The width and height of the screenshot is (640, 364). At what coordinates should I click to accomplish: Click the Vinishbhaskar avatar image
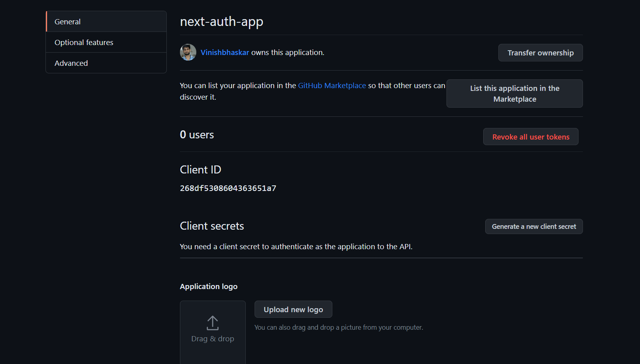click(x=188, y=52)
